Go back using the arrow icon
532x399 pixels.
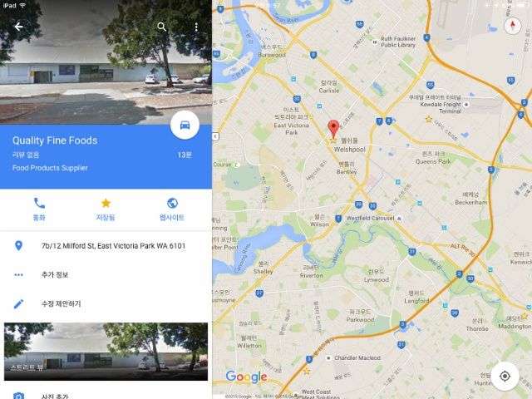(18, 27)
